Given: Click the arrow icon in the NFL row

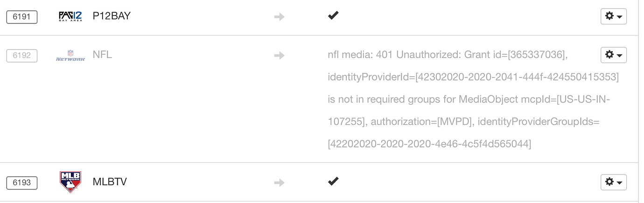Looking at the screenshot, I should [279, 56].
